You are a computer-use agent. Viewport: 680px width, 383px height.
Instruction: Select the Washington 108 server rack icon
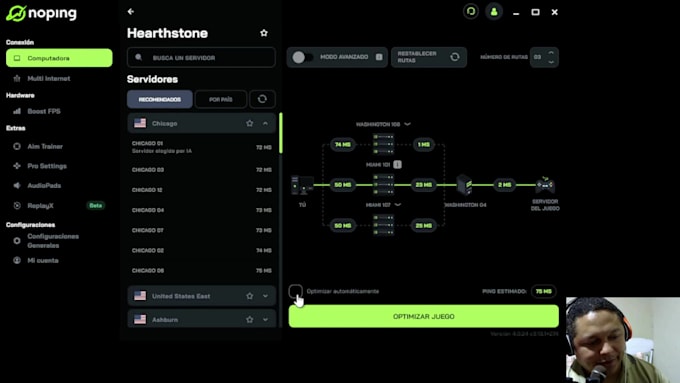coord(383,144)
